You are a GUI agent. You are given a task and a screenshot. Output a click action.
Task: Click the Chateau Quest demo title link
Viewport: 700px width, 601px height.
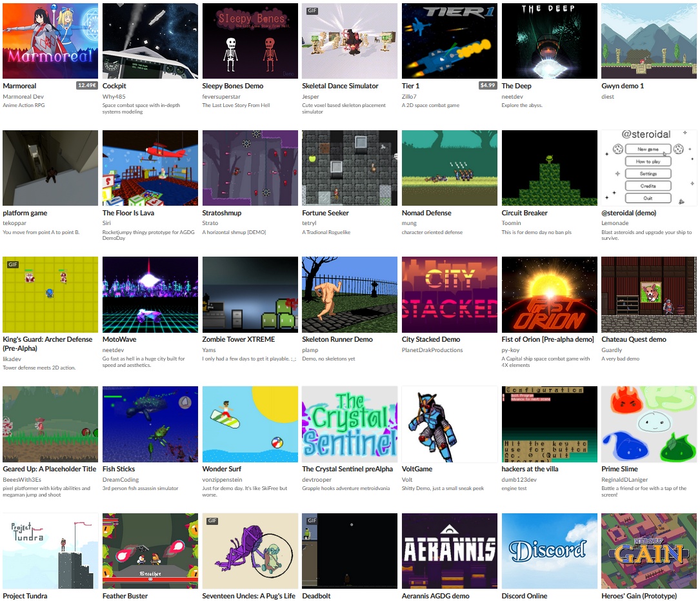pos(634,339)
